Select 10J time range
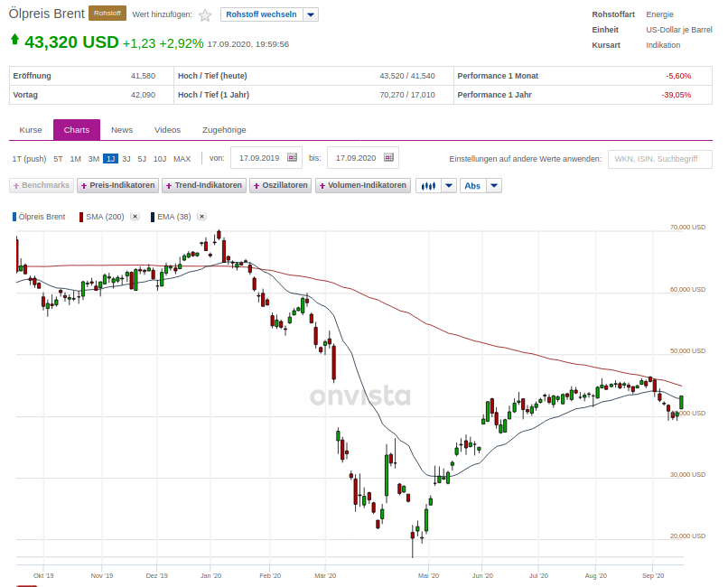 160,159
